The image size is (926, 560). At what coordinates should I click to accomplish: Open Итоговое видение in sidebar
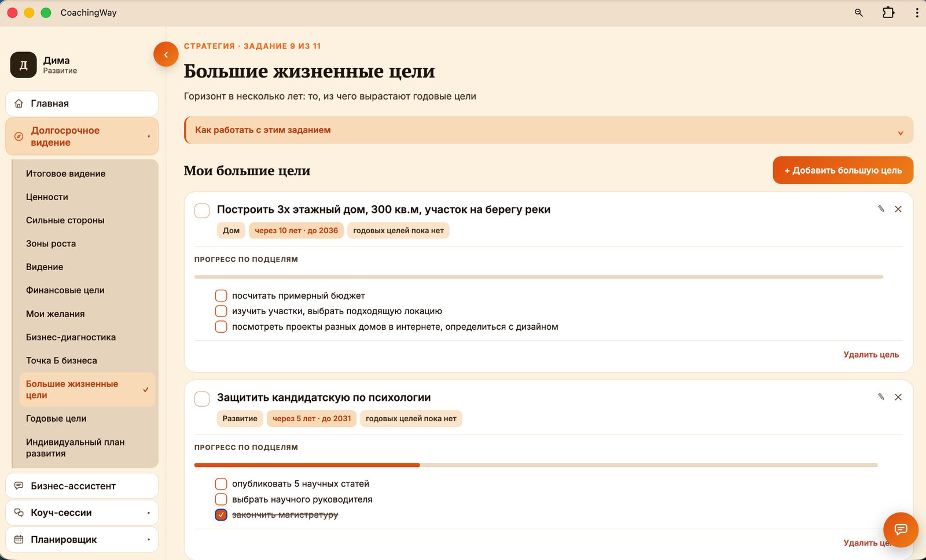[x=65, y=174]
